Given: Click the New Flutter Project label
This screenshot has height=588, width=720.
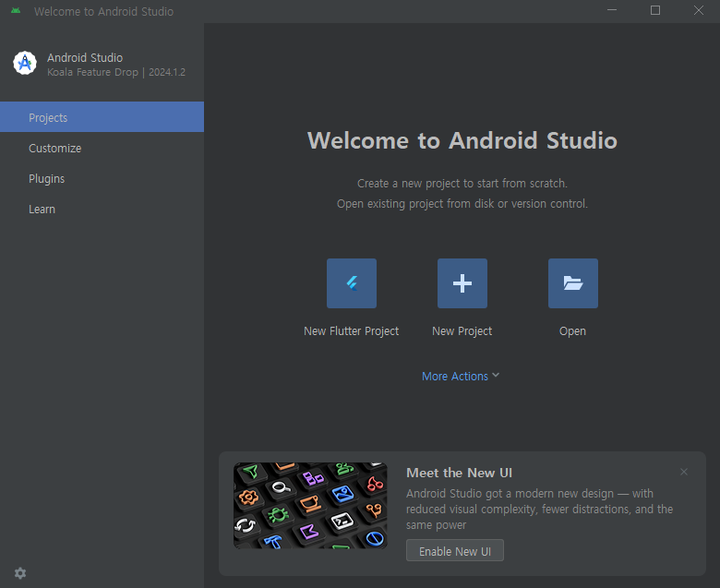Looking at the screenshot, I should (352, 331).
